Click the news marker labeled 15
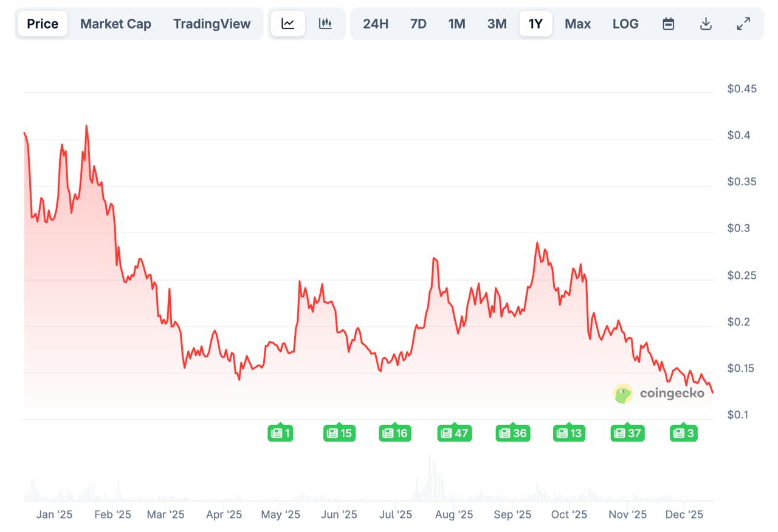 coord(339,433)
